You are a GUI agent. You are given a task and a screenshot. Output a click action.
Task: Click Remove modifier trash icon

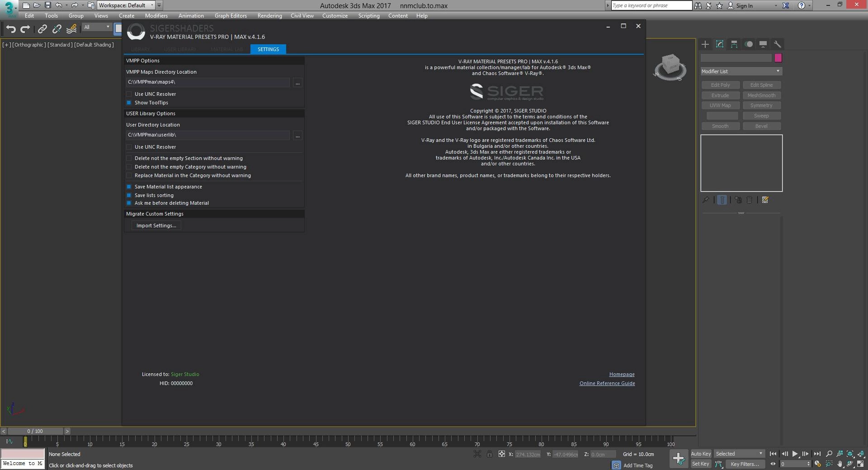750,200
